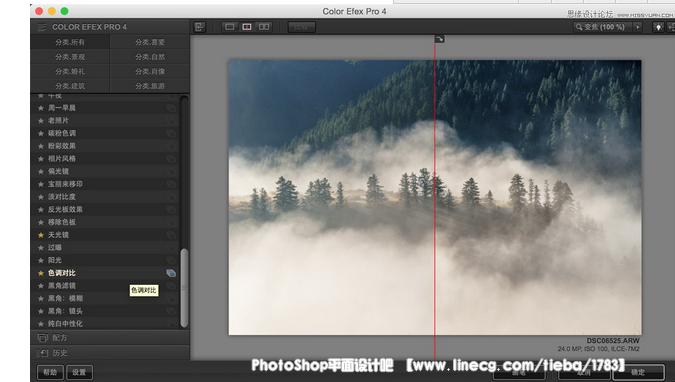Click the foggy forest preview image
The image size is (675, 382).
click(435, 197)
